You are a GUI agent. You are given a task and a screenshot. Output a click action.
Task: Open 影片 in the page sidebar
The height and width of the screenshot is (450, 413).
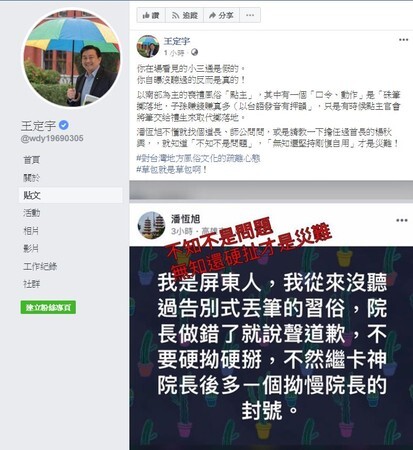coord(31,248)
